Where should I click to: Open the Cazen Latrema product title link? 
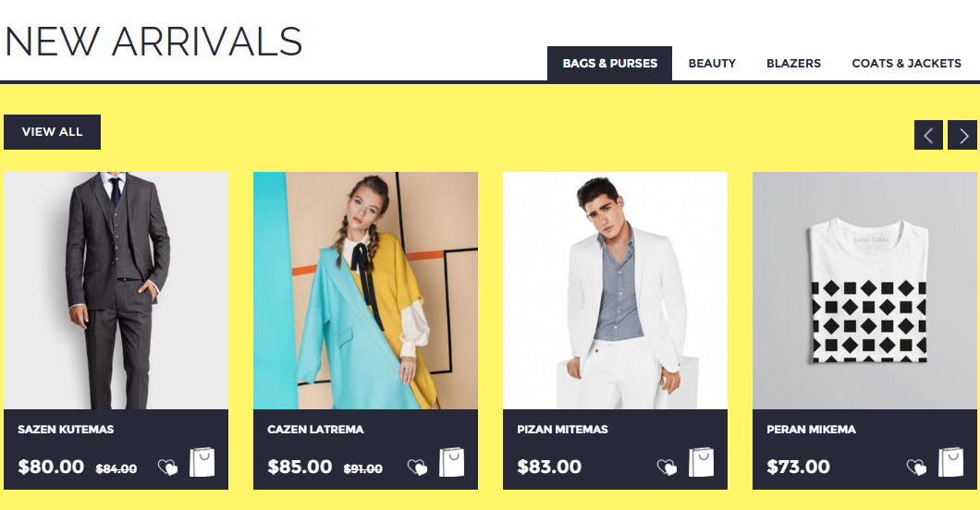pos(315,430)
